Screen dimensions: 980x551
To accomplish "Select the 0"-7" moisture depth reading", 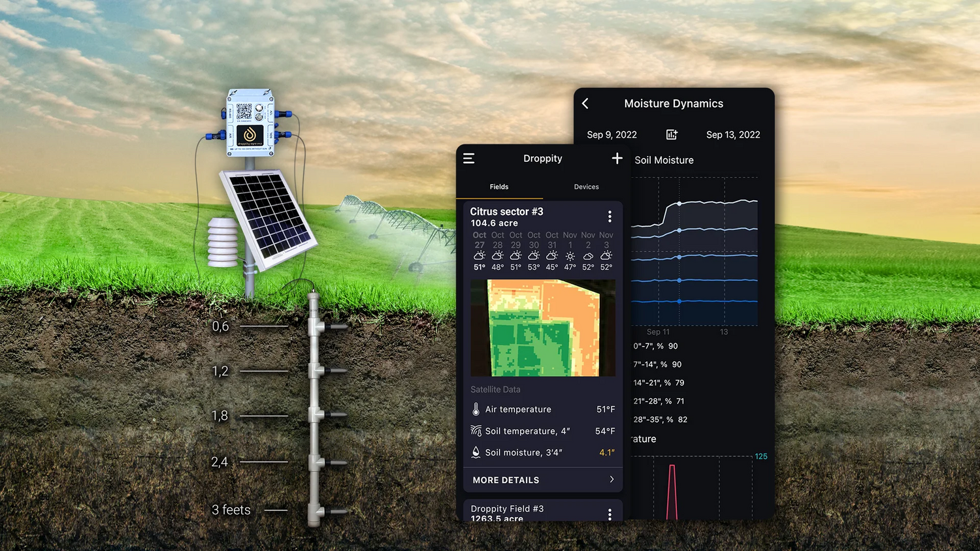I will 656,346.
